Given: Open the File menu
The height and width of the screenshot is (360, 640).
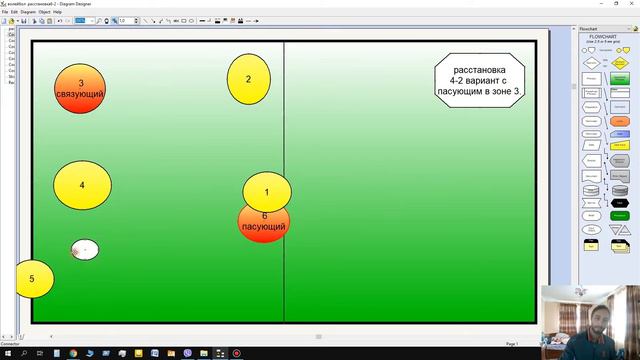Looking at the screenshot, I should 5,12.
